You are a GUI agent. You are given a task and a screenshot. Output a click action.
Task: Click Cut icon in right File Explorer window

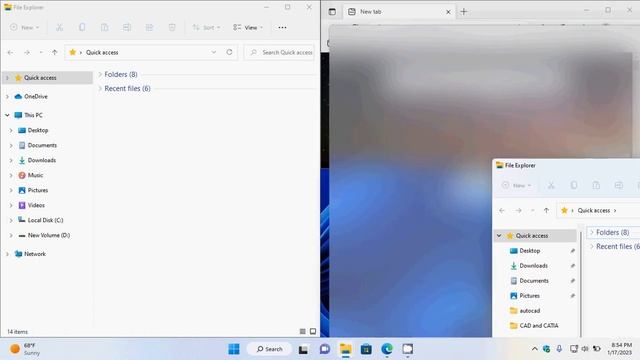pyautogui.click(x=551, y=185)
